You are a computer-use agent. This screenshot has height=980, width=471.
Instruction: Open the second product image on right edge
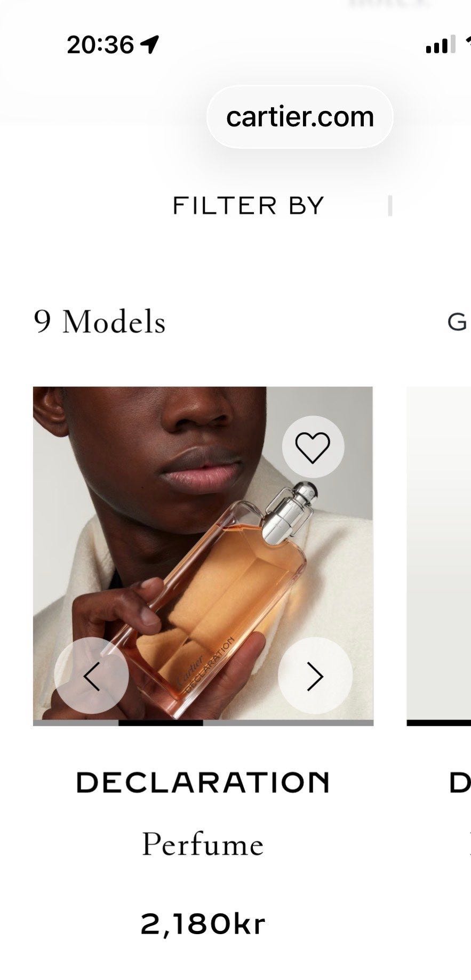click(x=438, y=553)
